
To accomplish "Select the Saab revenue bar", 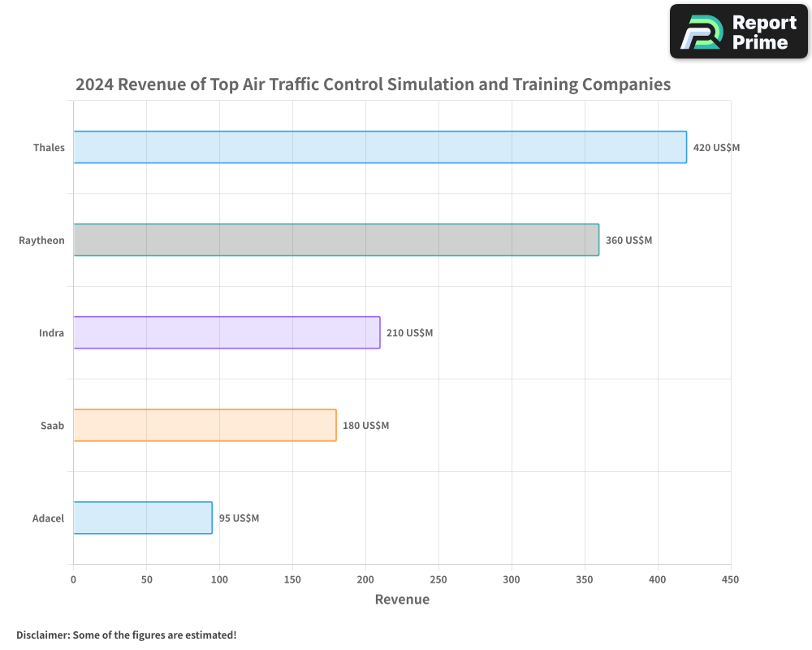I will point(203,425).
